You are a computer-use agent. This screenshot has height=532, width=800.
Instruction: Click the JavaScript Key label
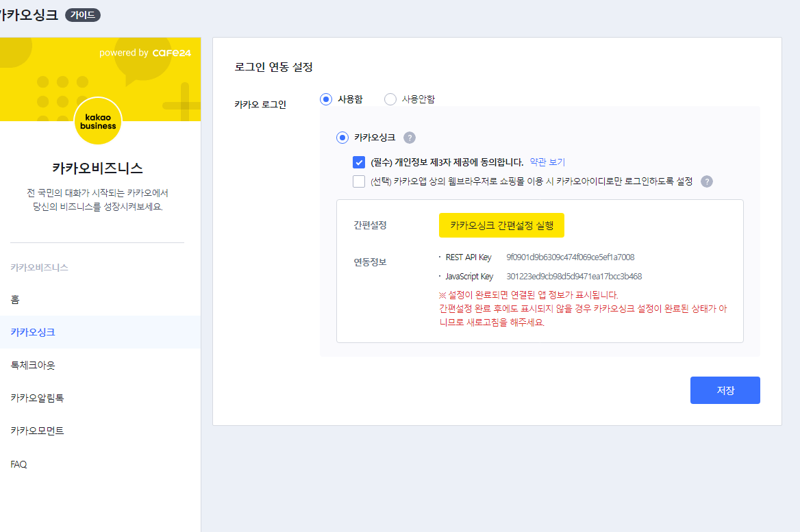469,277
